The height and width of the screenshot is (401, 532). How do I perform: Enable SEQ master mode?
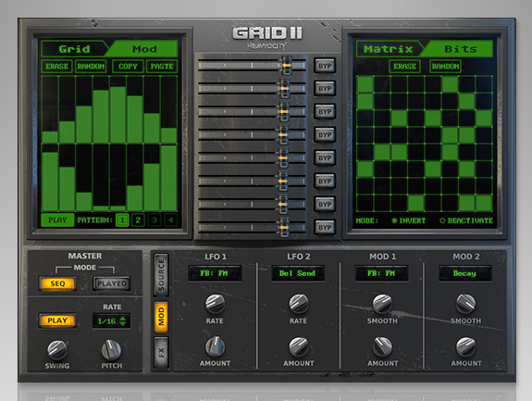[57, 283]
